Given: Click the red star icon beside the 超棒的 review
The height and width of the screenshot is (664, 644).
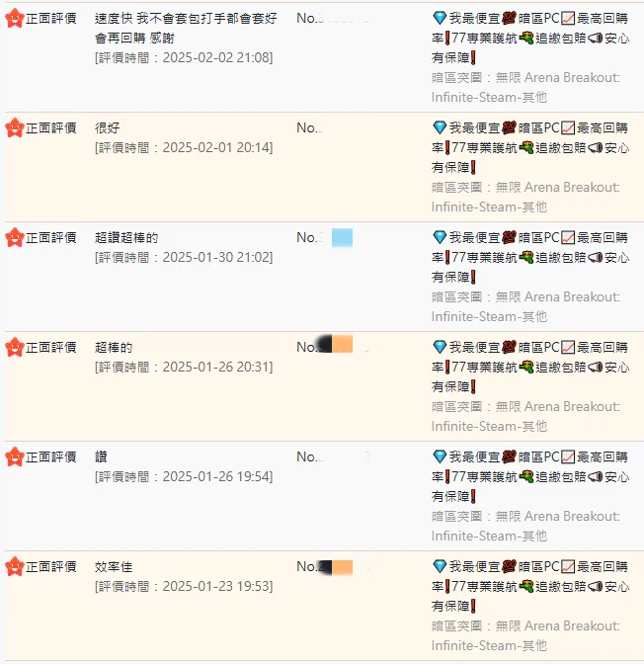Looking at the screenshot, I should (x=15, y=347).
